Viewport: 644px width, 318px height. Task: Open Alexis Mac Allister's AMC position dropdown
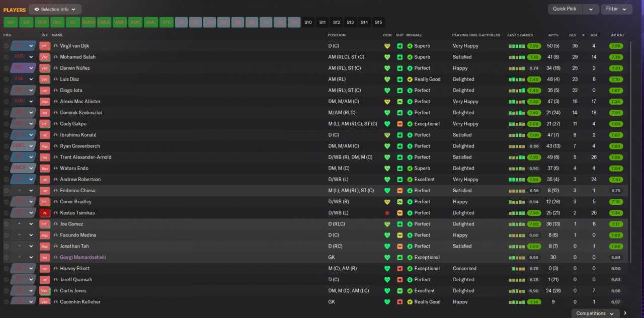(x=24, y=102)
